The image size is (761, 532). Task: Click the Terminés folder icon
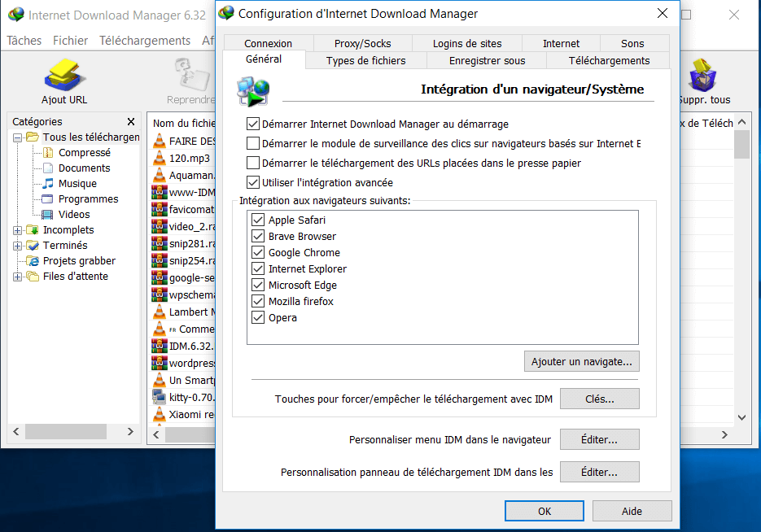(33, 246)
